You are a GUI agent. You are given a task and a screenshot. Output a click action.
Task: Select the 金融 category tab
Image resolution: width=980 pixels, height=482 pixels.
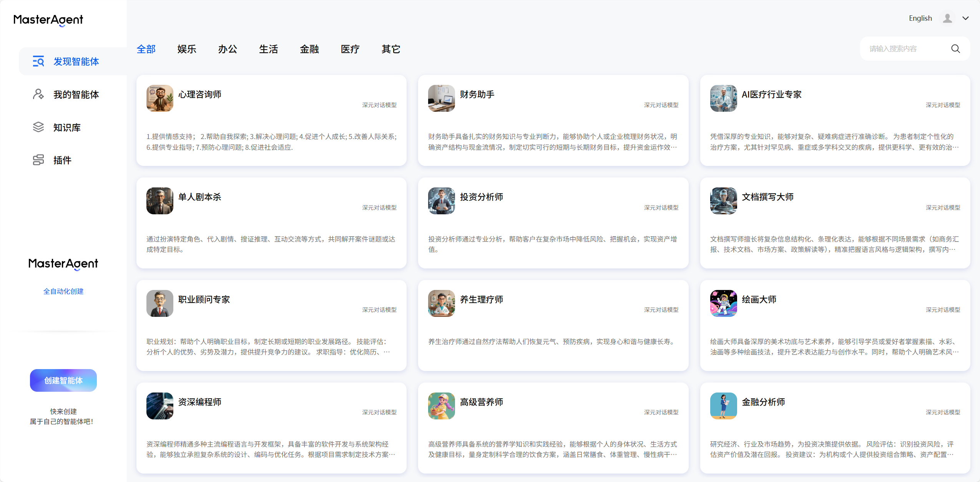[309, 49]
